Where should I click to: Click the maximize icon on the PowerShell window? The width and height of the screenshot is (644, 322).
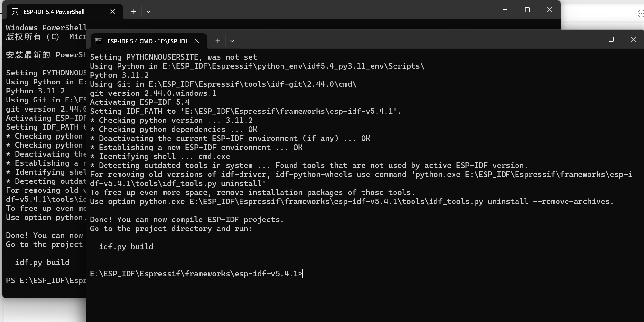(527, 10)
